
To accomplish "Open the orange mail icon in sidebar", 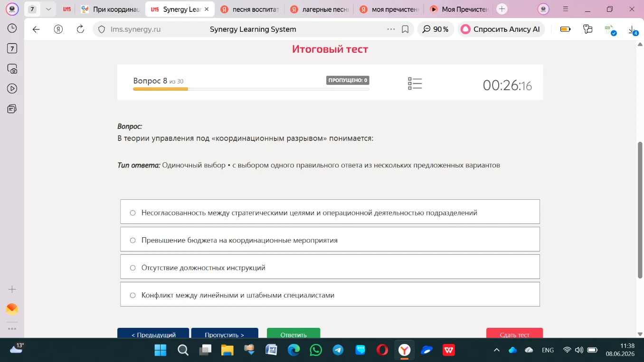I will 12,309.
